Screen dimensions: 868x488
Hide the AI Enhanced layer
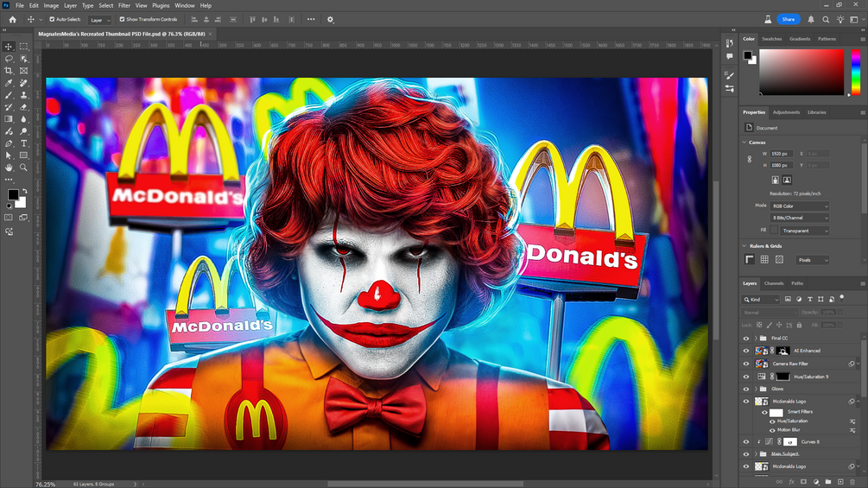click(745, 351)
